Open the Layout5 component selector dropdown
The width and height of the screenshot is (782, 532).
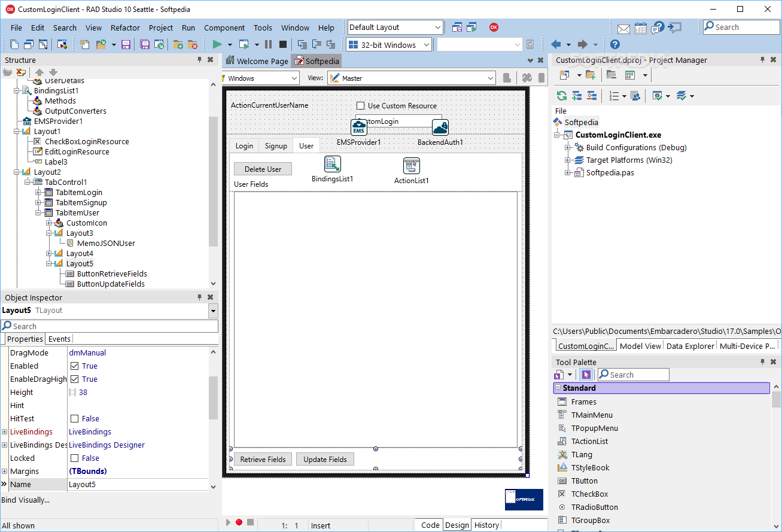pyautogui.click(x=213, y=311)
